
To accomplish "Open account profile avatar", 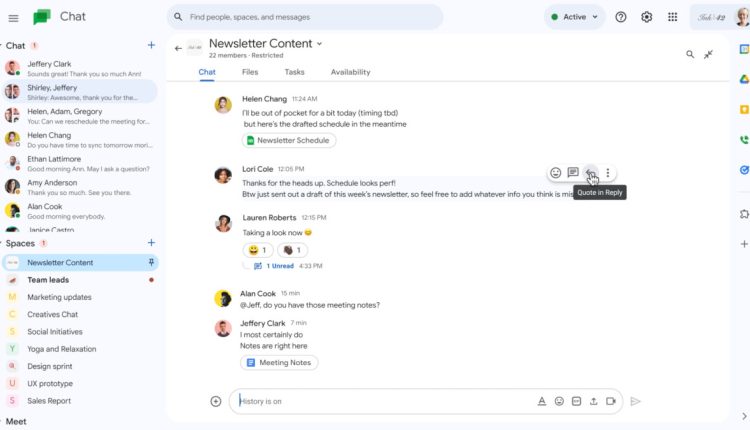I will (x=742, y=17).
